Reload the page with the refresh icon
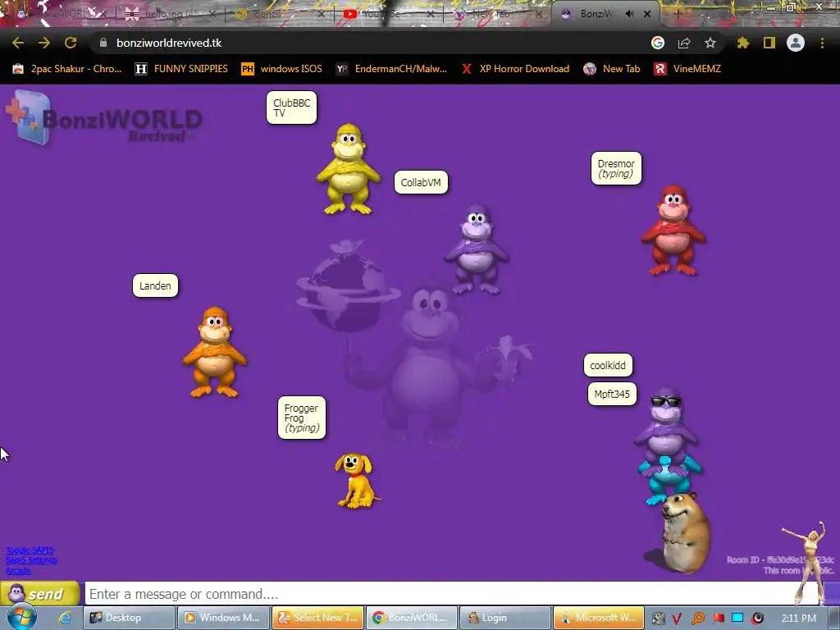Image resolution: width=840 pixels, height=630 pixels. point(71,43)
